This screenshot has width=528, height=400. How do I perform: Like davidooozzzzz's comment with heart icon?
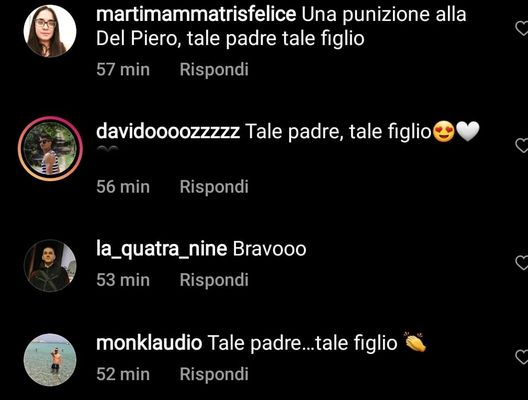pos(522,145)
